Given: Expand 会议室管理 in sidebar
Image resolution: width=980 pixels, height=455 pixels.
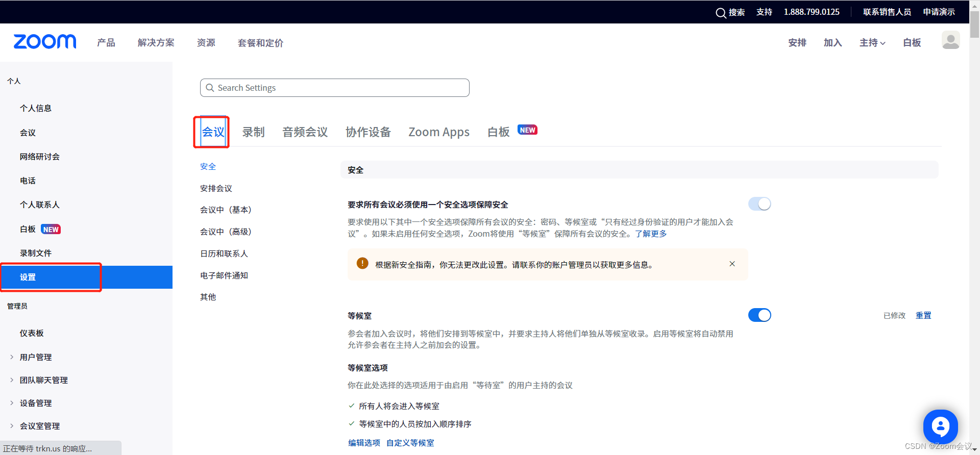Looking at the screenshot, I should tap(12, 426).
